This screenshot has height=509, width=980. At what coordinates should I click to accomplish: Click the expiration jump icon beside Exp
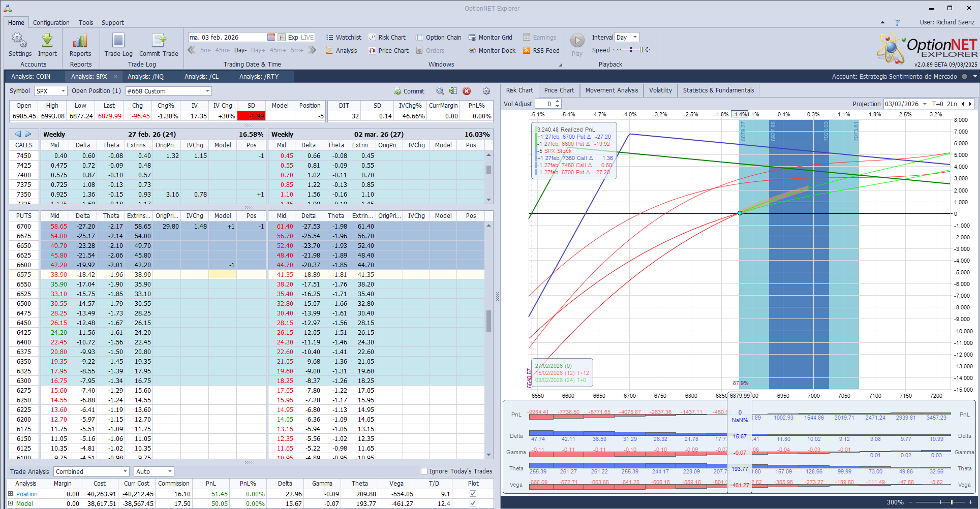pos(281,37)
